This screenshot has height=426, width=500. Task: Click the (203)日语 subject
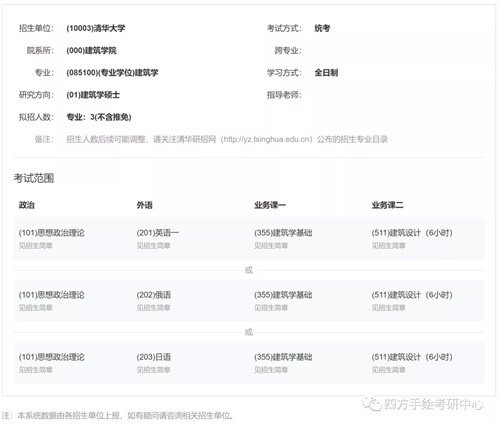coord(154,357)
